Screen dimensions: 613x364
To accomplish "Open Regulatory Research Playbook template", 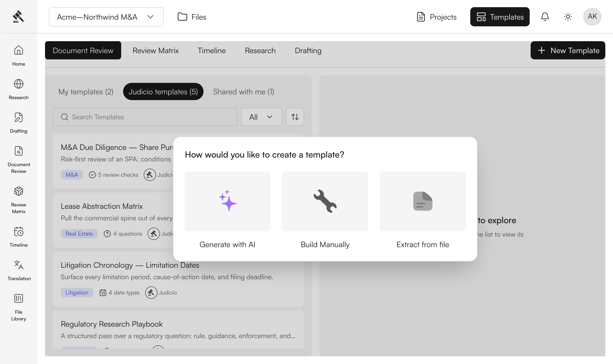I will pyautogui.click(x=178, y=330).
